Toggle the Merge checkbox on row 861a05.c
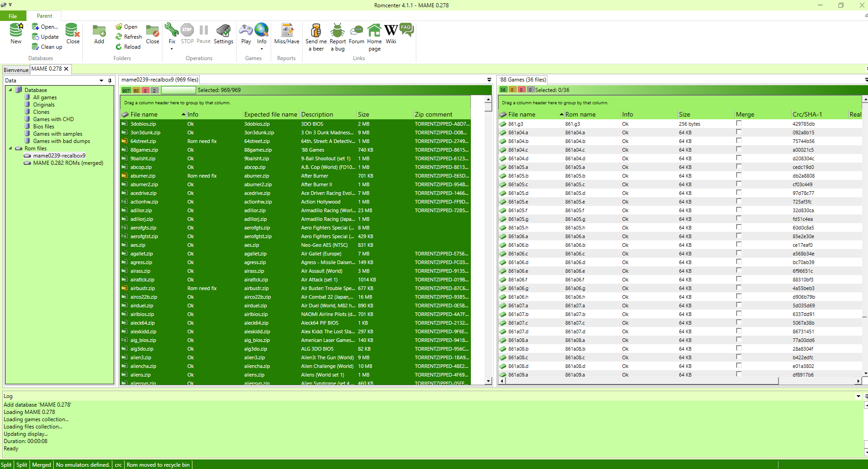 (738, 184)
